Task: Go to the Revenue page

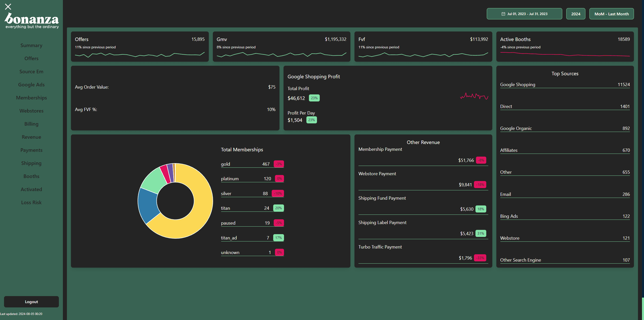Action: tap(31, 137)
